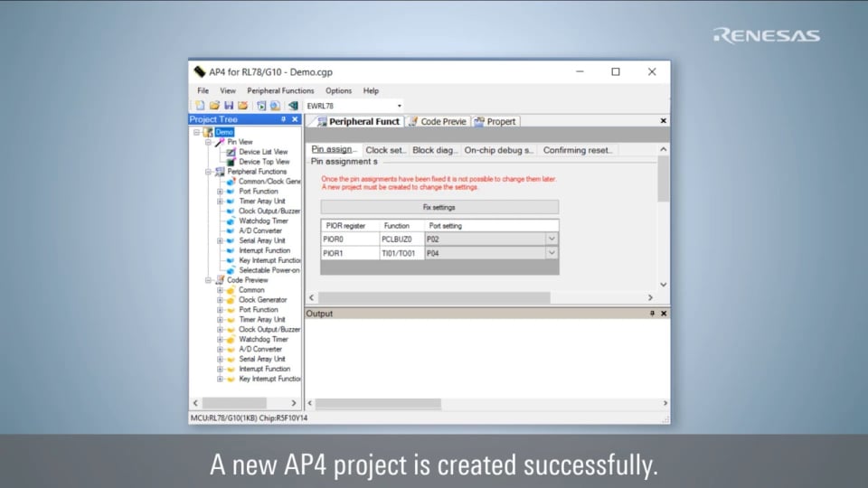Switch to the Code Preview tab
The image size is (868, 488).
coord(438,121)
